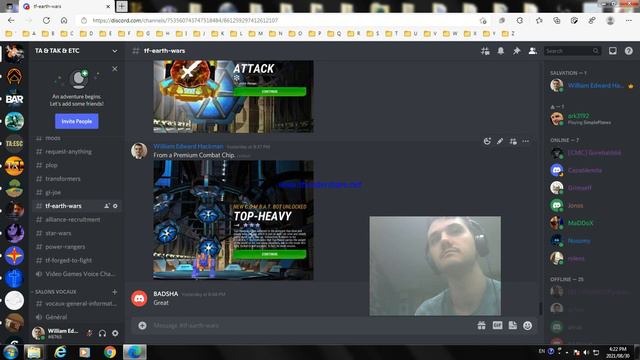The image size is (640, 360).
Task: Dismiss the invite friends card
Action: point(115,69)
